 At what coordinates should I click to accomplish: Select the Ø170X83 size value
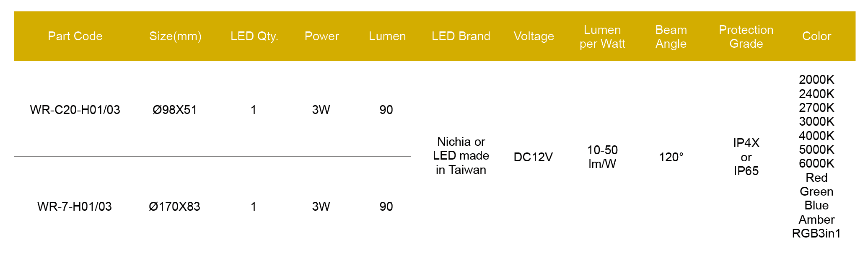point(174,207)
